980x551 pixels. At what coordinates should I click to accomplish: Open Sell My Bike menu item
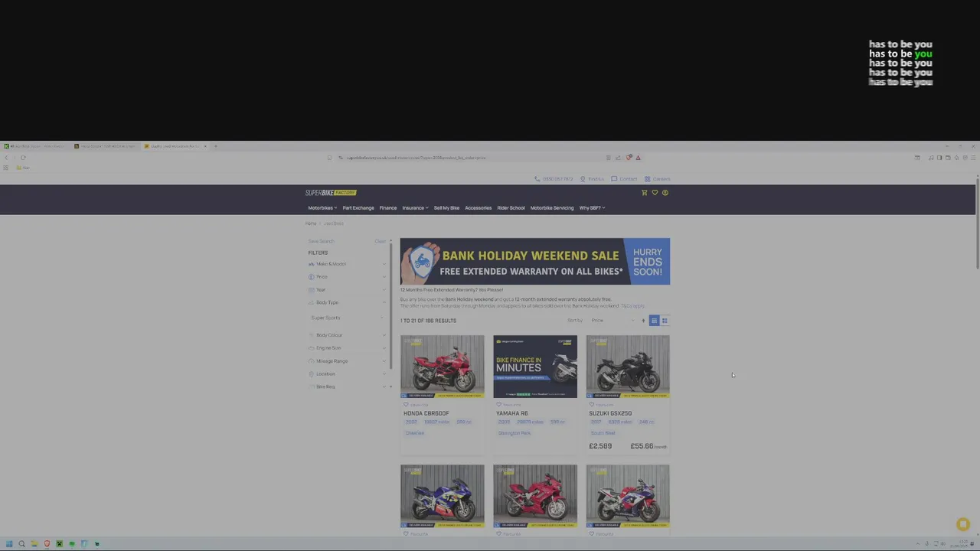click(x=446, y=208)
